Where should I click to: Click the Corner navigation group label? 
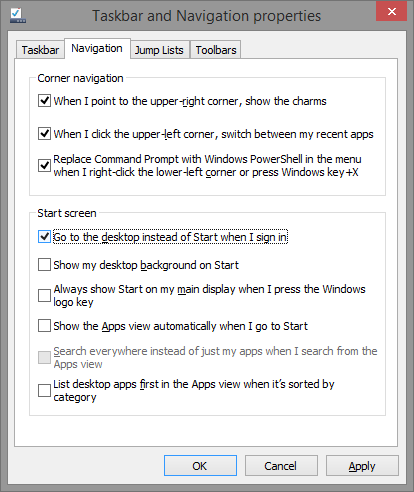pos(80,78)
